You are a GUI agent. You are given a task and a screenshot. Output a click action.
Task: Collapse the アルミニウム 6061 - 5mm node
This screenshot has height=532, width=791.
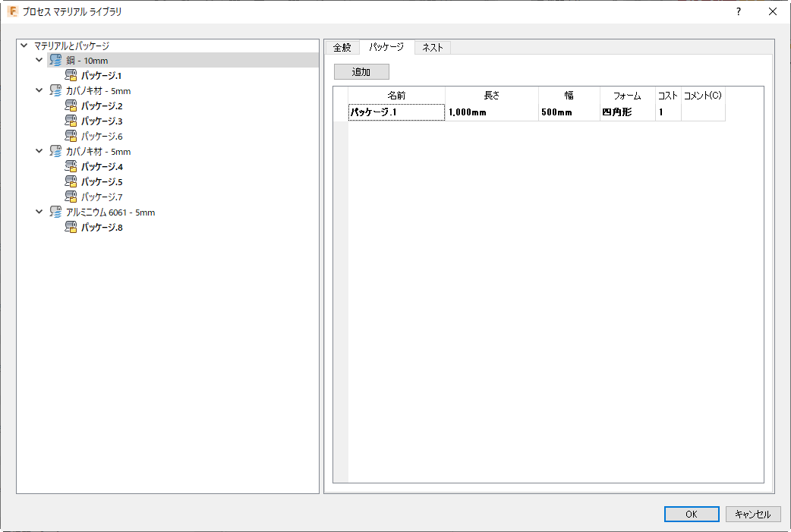[39, 212]
